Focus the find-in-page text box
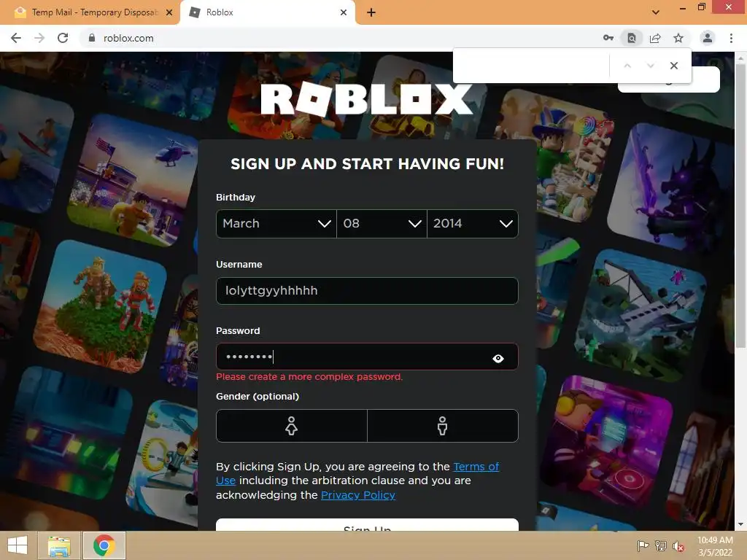This screenshot has height=560, width=747. click(531, 66)
